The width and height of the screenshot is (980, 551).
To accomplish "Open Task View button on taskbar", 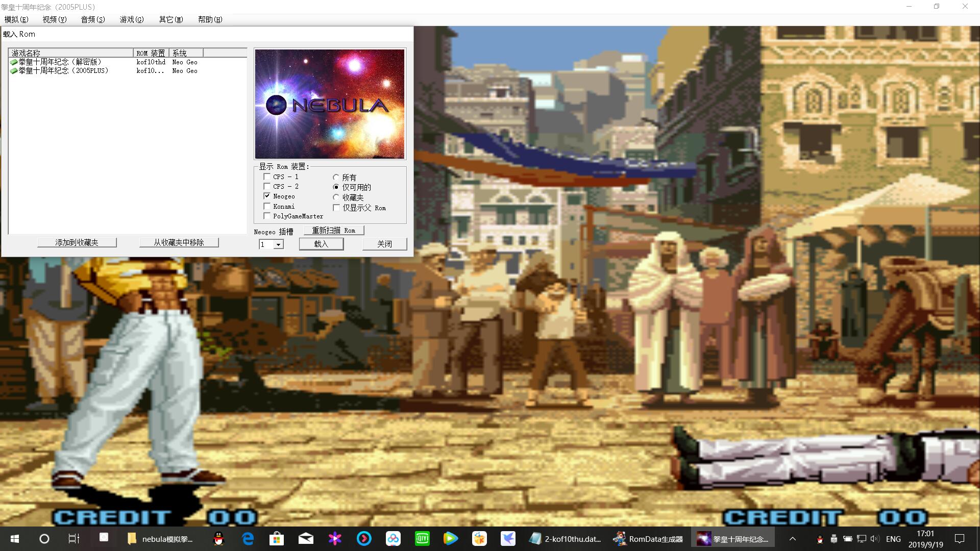I will tap(74, 539).
